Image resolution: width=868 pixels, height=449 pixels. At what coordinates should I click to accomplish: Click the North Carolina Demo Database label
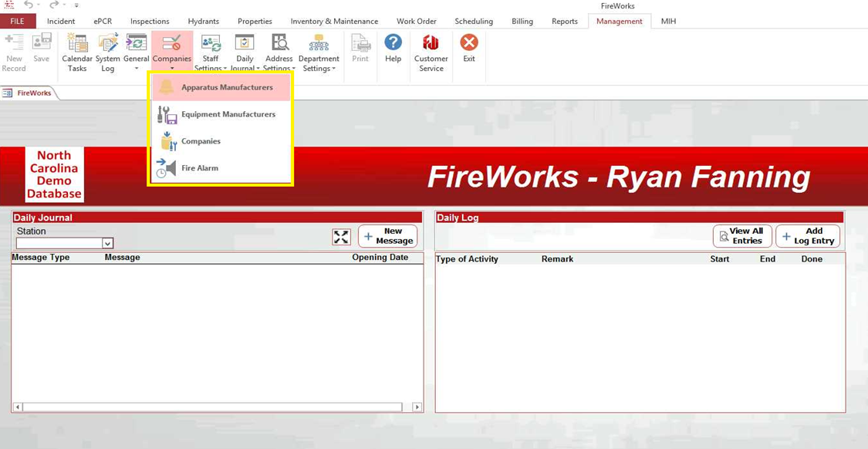[x=54, y=174]
